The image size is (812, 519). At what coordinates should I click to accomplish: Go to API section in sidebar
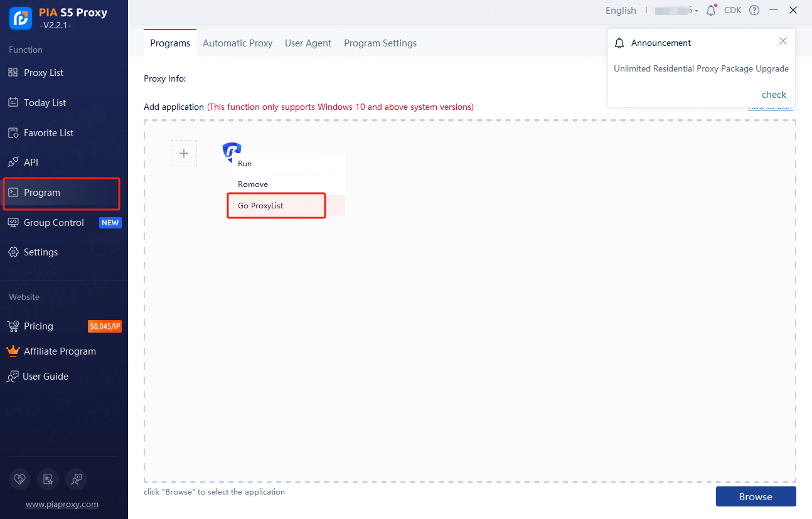click(x=31, y=163)
